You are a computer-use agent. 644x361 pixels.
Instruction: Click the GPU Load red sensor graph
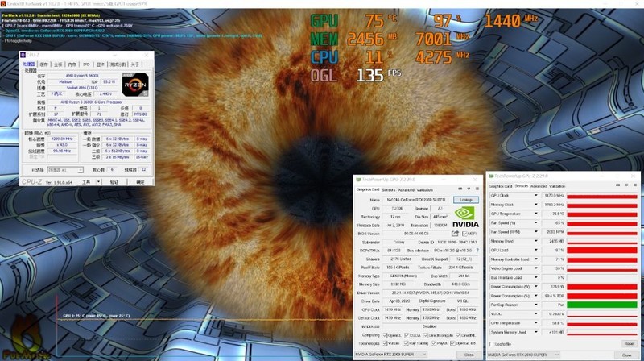click(x=602, y=250)
